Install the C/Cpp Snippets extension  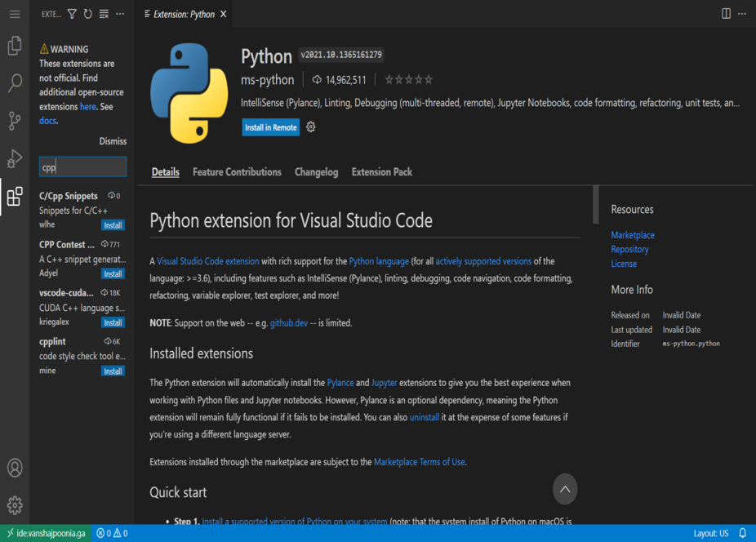coord(113,225)
